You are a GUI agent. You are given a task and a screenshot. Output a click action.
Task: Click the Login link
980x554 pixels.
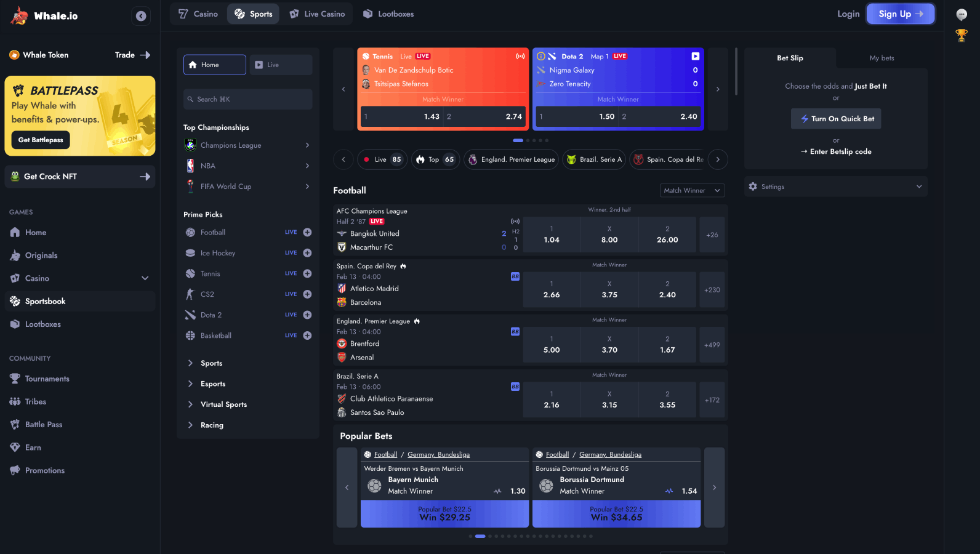(848, 14)
